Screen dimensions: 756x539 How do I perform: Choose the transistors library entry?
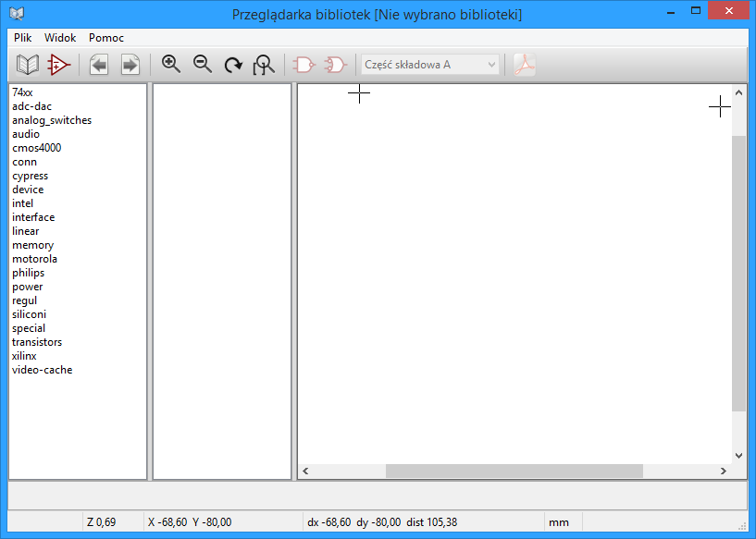tap(37, 342)
